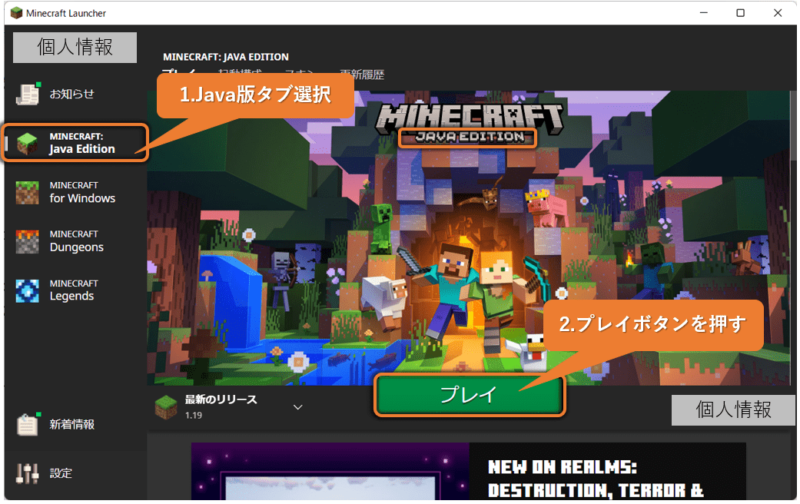The image size is (800, 504).
Task: Click the green プレイ button
Action: point(469,395)
